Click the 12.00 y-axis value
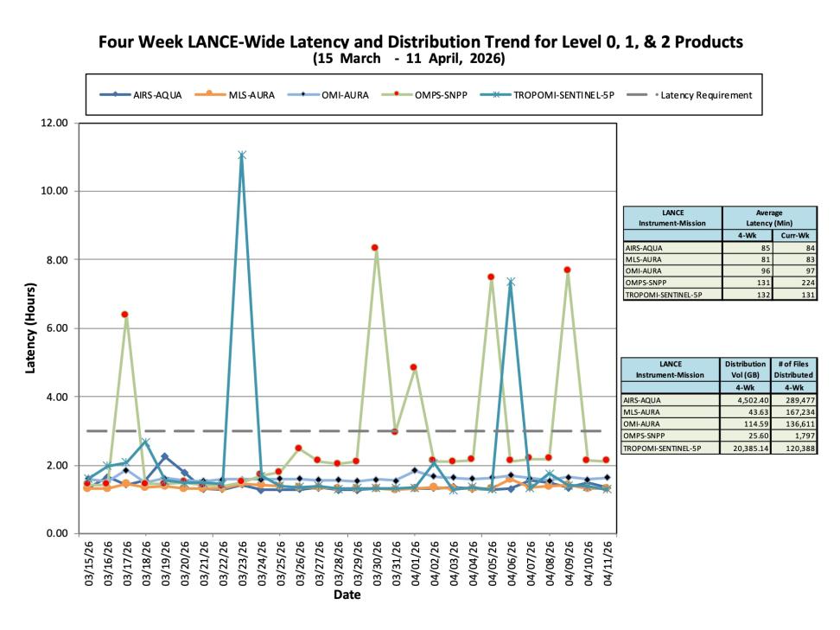The image size is (840, 630). [x=54, y=124]
